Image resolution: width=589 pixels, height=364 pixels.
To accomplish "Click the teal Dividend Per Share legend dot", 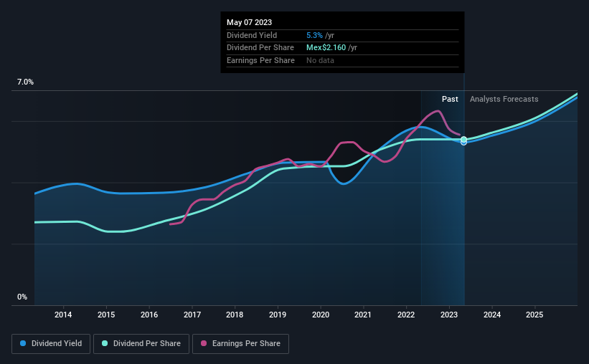I will tap(105, 343).
